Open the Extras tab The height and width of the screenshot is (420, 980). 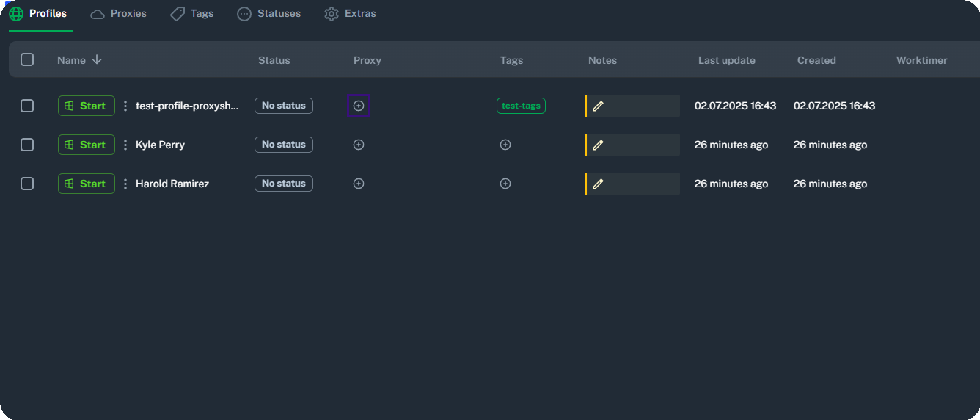tap(351, 14)
